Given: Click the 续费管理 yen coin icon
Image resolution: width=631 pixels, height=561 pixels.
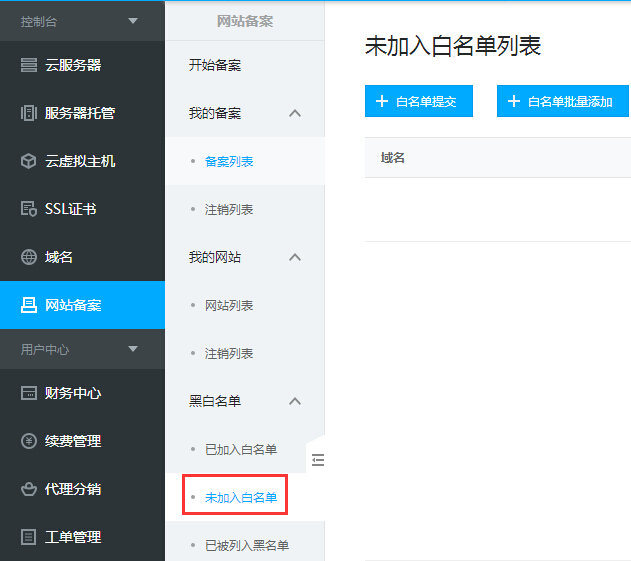Looking at the screenshot, I should tap(29, 441).
